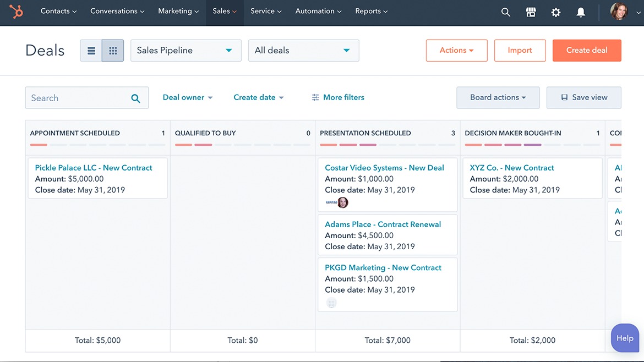The width and height of the screenshot is (644, 362).
Task: Check the notifications bell
Action: (x=580, y=12)
